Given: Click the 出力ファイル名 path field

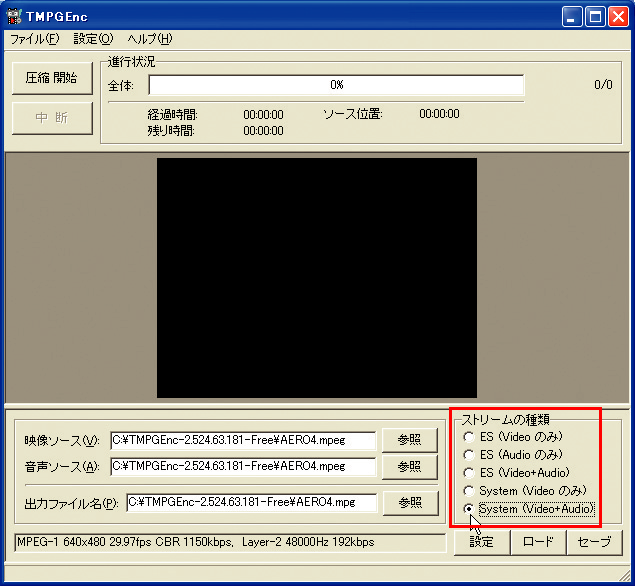Looking at the screenshot, I should 251,503.
